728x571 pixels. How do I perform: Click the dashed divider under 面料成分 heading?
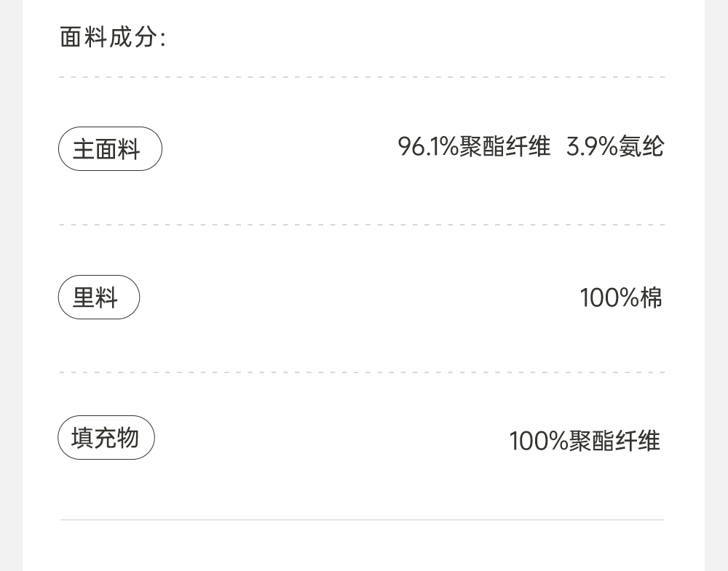(x=363, y=77)
